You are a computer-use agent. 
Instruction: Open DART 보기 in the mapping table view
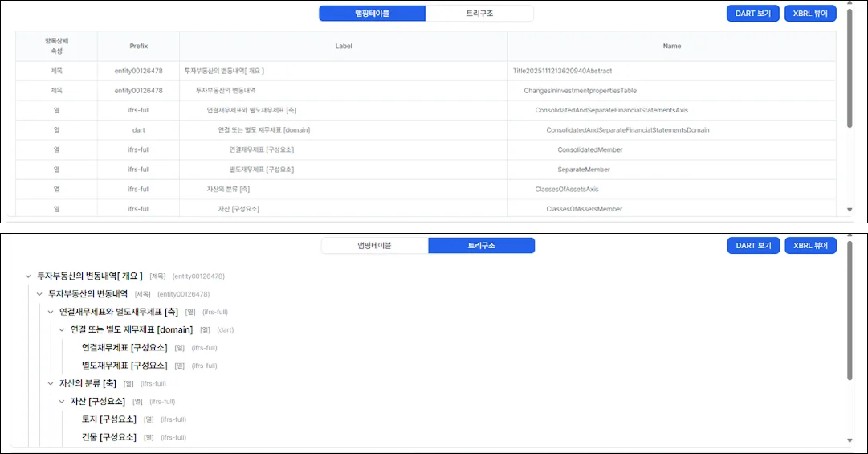[x=753, y=14]
